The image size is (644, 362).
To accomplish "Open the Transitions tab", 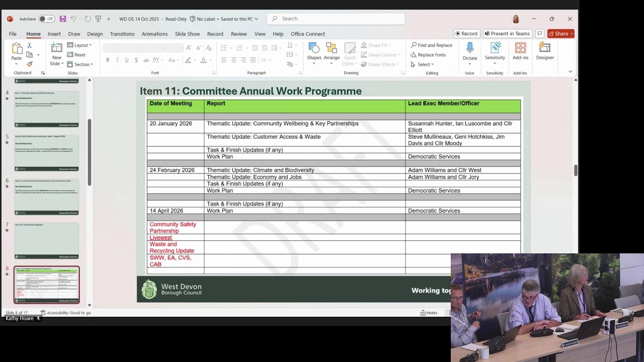I will [x=122, y=34].
